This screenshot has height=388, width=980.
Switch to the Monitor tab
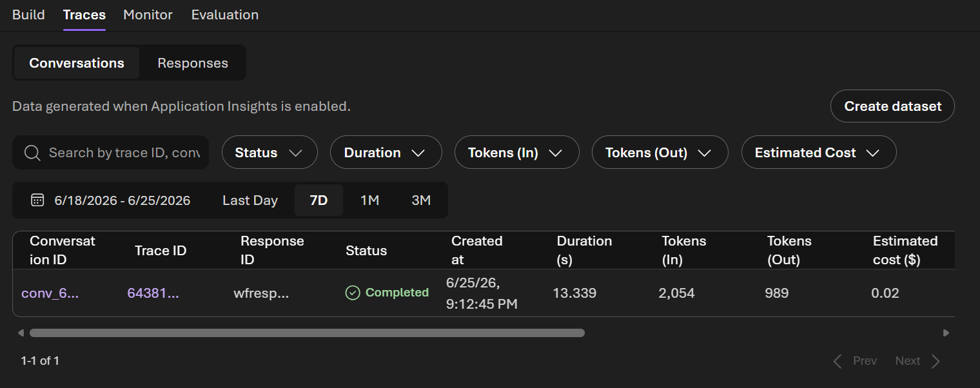coord(148,14)
